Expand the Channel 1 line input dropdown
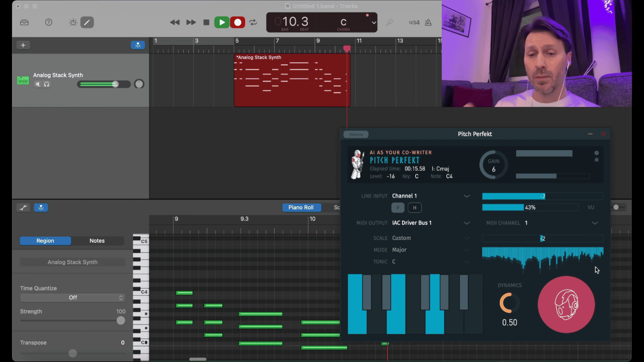This screenshot has width=644, height=362. pos(467,196)
